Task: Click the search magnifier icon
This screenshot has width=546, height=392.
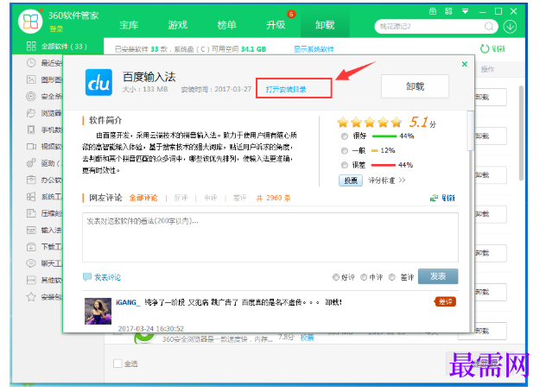Action: [x=489, y=27]
